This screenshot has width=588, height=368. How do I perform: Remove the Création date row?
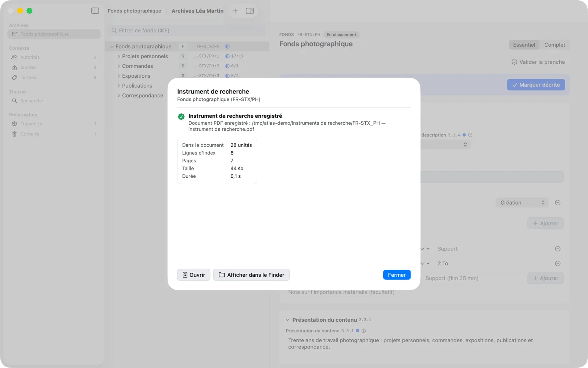[557, 203]
